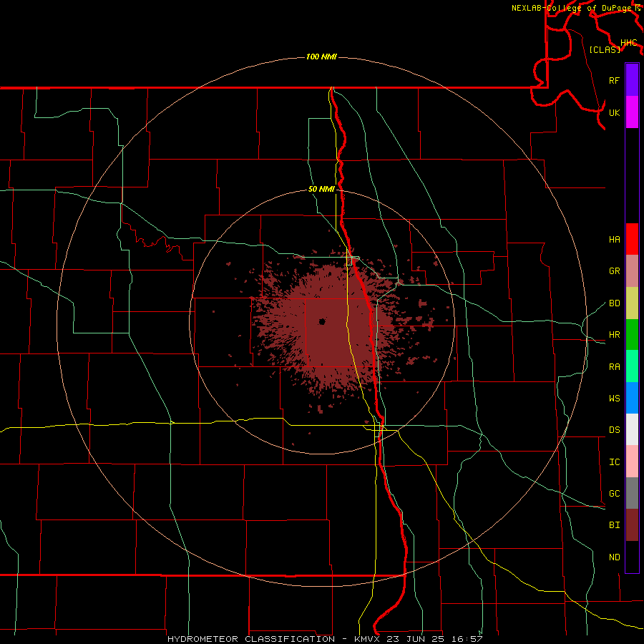Click the DS legend label
This screenshot has height=644, width=644.
[614, 430]
